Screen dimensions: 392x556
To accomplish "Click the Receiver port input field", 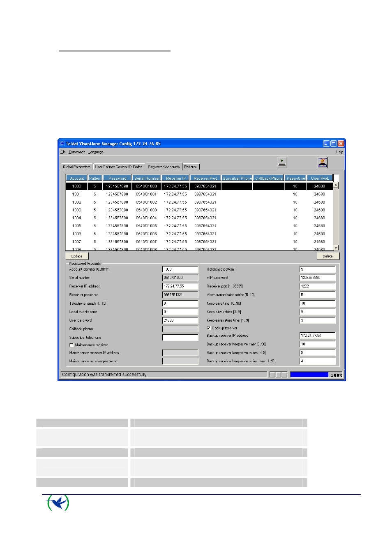I will pyautogui.click(x=318, y=286).
